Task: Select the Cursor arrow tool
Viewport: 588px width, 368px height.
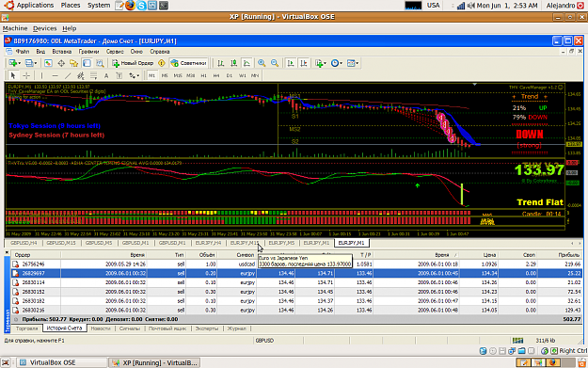Action: coord(13,75)
